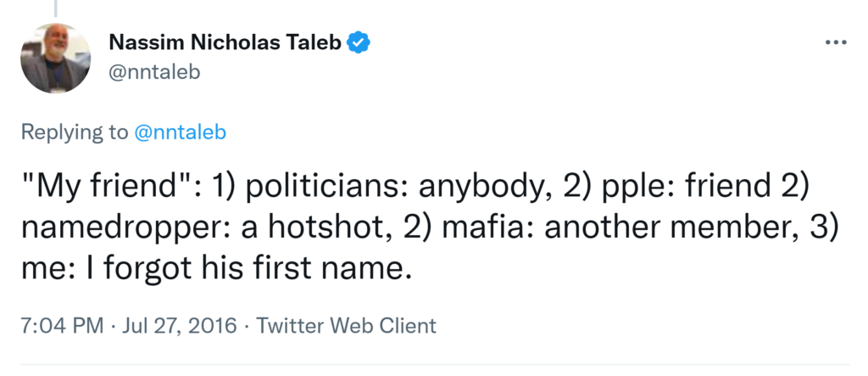The height and width of the screenshot is (376, 868).
Task: Click the 7:04 PM timestamp
Action: [x=62, y=325]
